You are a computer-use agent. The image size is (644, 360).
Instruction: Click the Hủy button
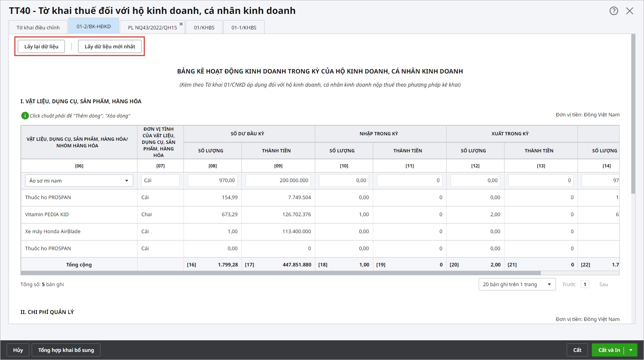pos(18,350)
